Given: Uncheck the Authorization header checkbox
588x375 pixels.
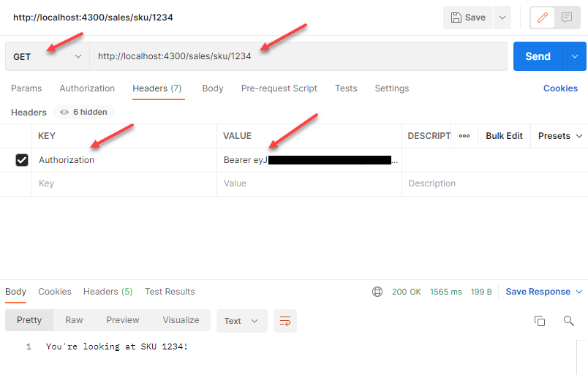Looking at the screenshot, I should (x=22, y=160).
